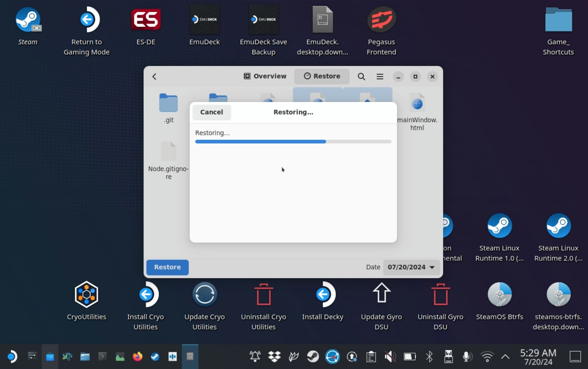Screen dimensions: 588x369
Task: Switch to Overview tab
Action: pos(264,76)
